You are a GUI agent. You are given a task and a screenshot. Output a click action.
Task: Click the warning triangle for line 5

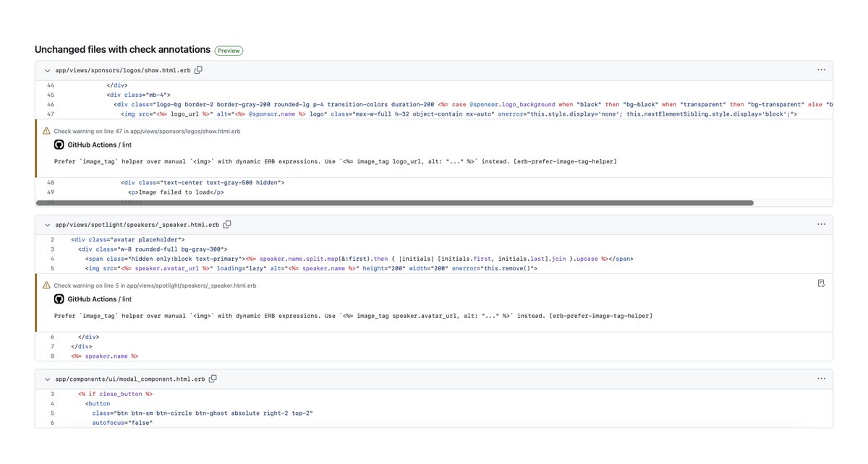[x=46, y=285]
